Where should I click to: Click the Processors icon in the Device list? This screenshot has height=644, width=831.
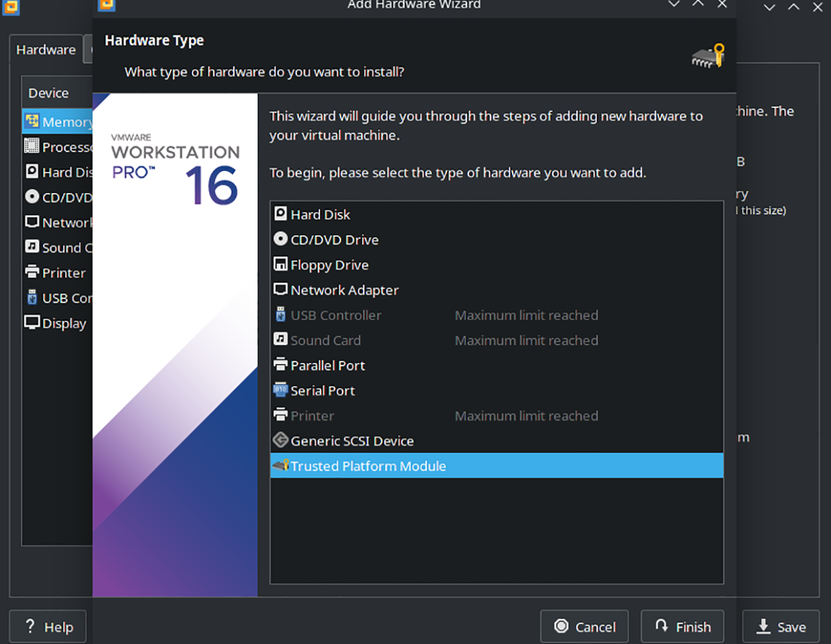point(32,146)
